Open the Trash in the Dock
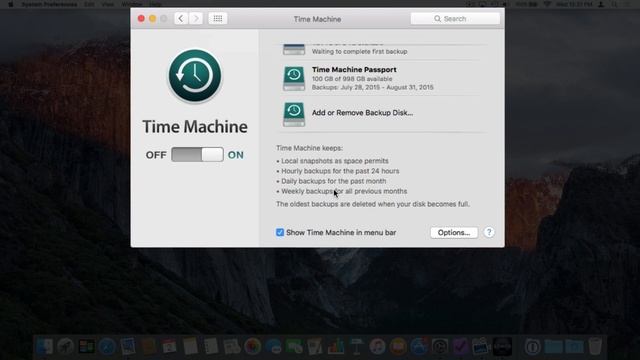This screenshot has height=360, width=640. 595,347
